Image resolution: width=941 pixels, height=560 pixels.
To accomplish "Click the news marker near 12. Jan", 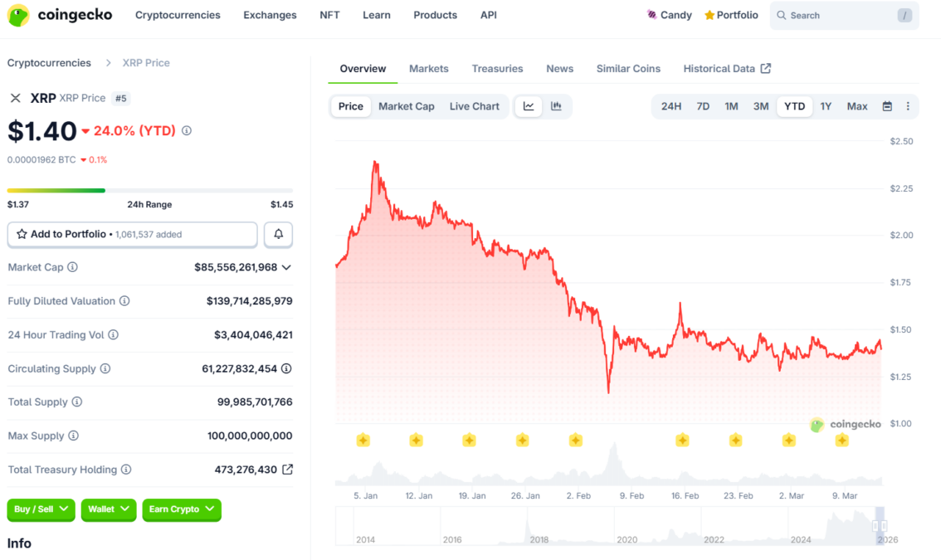I will [416, 440].
